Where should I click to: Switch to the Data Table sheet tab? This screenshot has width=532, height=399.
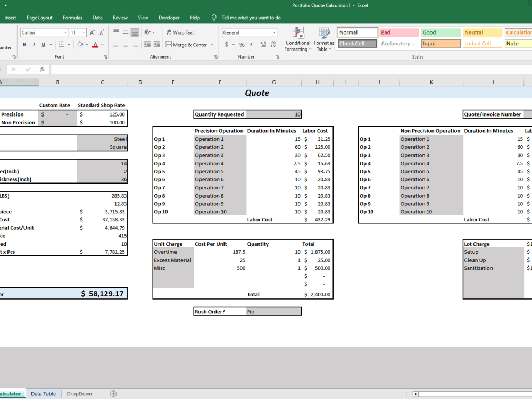pyautogui.click(x=43, y=394)
